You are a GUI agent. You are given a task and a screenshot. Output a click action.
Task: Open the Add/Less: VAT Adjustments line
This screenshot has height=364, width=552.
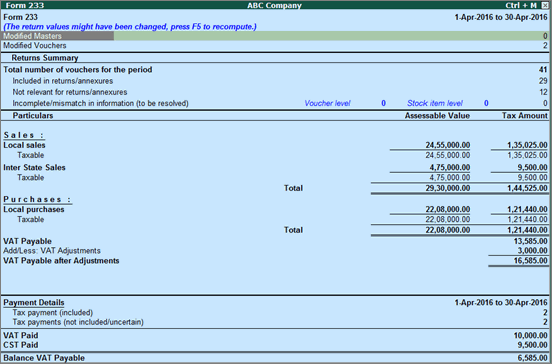275,251
